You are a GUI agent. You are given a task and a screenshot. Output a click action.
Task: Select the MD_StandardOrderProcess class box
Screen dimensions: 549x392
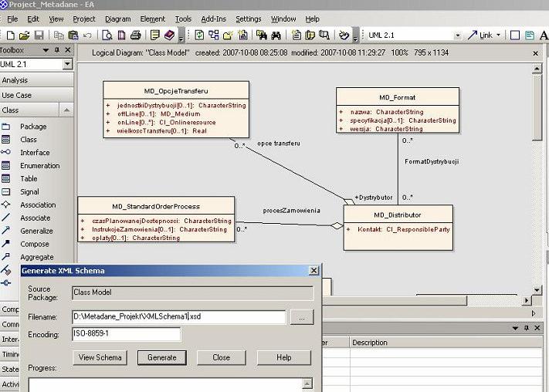click(x=156, y=219)
